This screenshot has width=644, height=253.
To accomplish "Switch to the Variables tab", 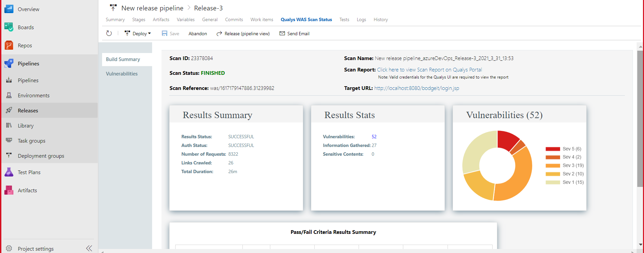I will click(186, 20).
